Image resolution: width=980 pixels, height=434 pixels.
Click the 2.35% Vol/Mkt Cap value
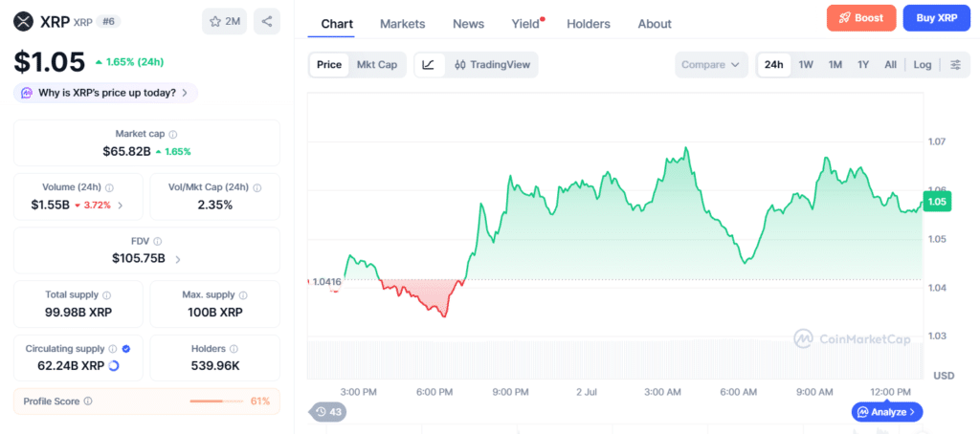(x=215, y=205)
